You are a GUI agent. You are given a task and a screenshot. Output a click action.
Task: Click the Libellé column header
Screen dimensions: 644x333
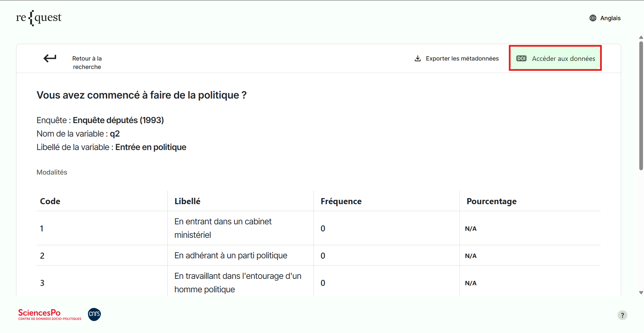(x=187, y=201)
